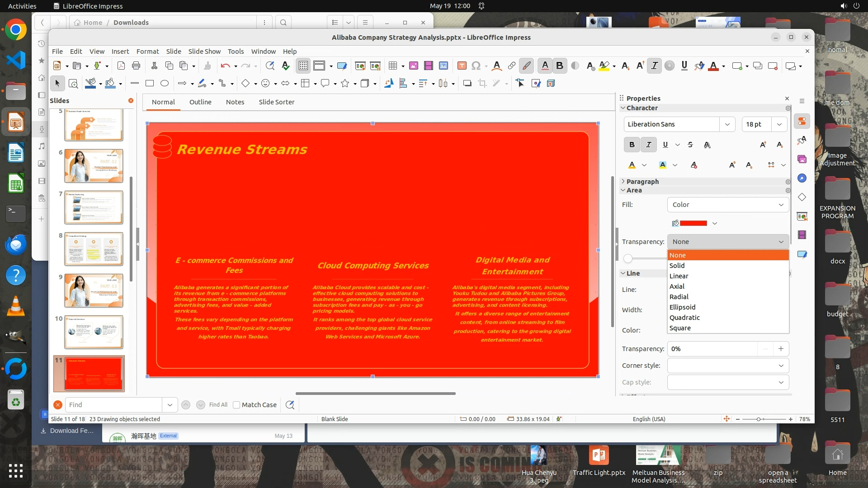
Task: Select the Ellipse drawing tool
Action: [165, 83]
